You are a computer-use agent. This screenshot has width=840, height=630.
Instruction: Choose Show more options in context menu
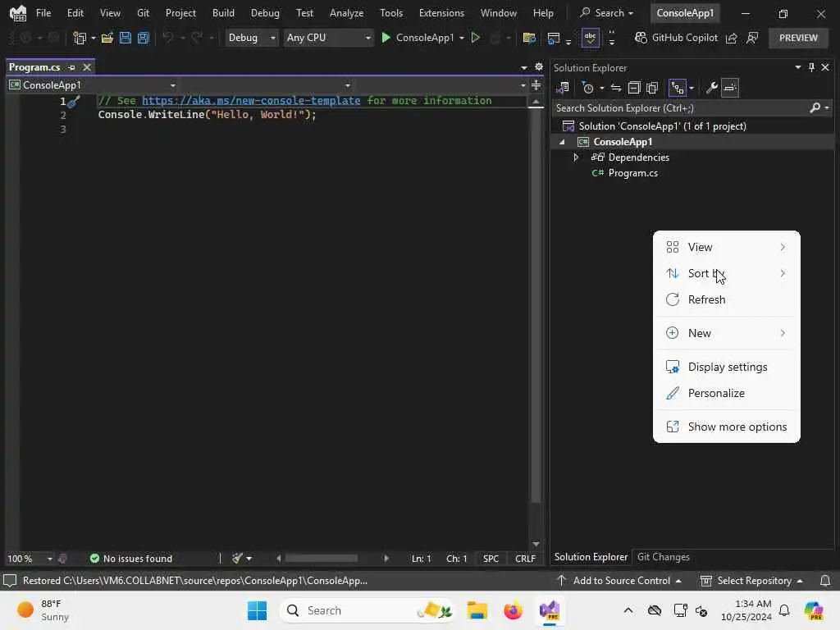pos(726,427)
